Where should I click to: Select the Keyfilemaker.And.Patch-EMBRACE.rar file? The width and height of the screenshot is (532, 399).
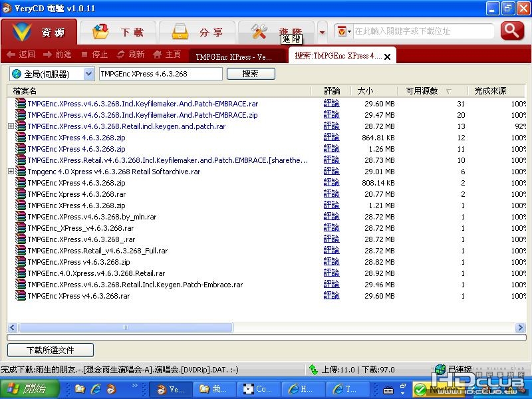(x=143, y=104)
